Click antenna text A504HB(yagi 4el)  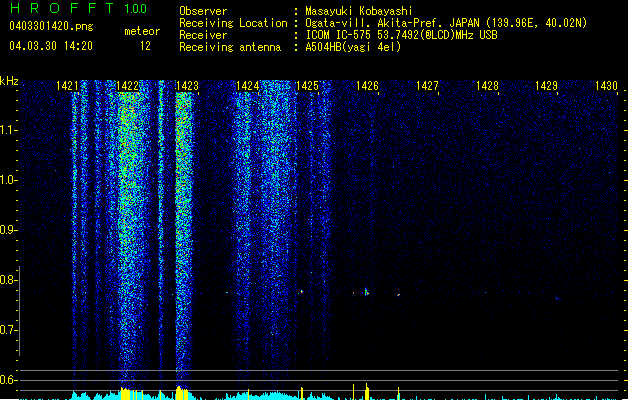353,47
